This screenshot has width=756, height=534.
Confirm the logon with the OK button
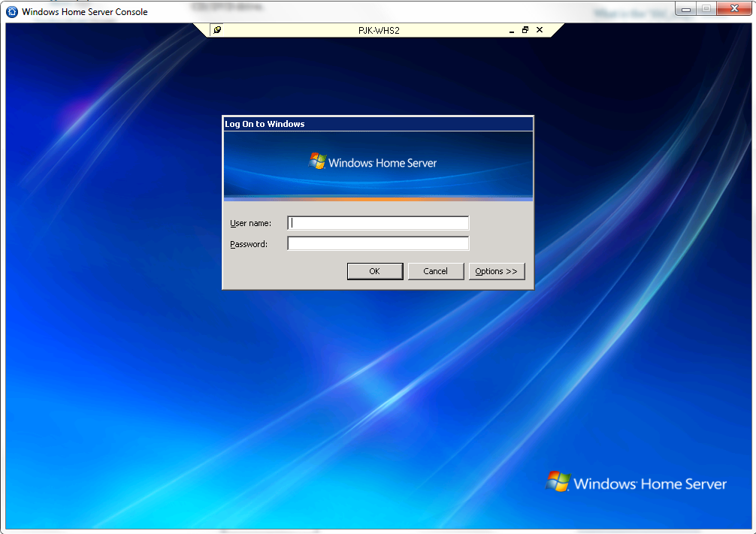pyautogui.click(x=375, y=271)
